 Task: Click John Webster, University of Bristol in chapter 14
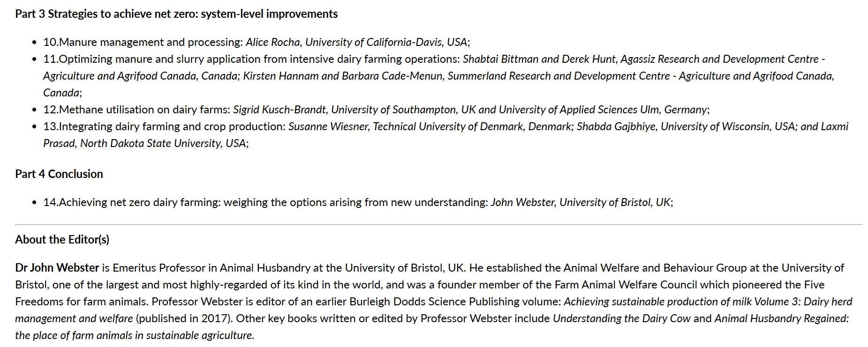pyautogui.click(x=572, y=202)
